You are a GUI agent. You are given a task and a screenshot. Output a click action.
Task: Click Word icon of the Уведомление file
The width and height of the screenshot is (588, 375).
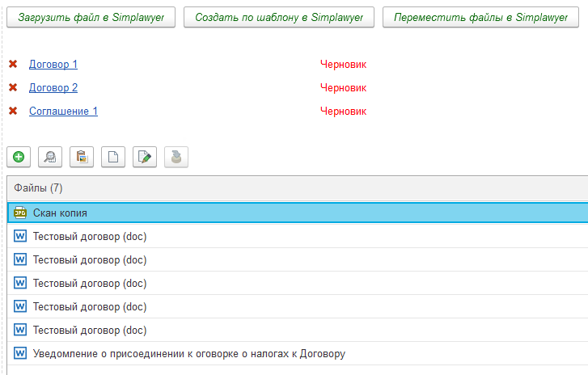tap(21, 353)
